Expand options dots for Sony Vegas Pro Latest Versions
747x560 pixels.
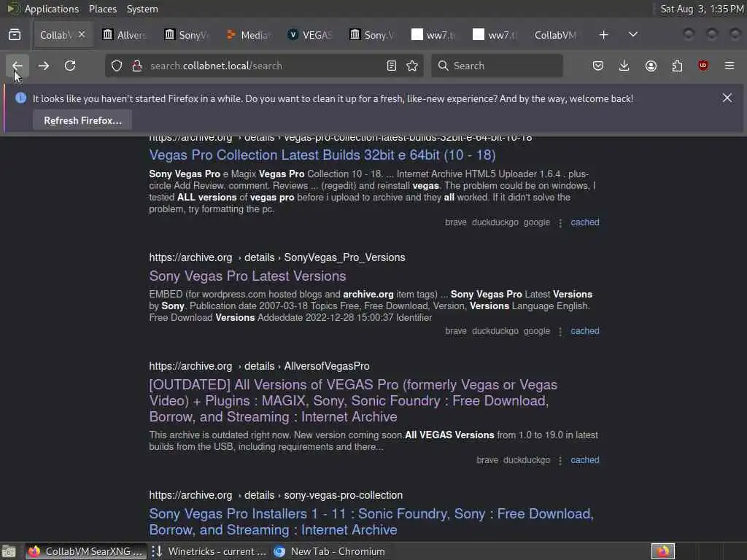(560, 332)
